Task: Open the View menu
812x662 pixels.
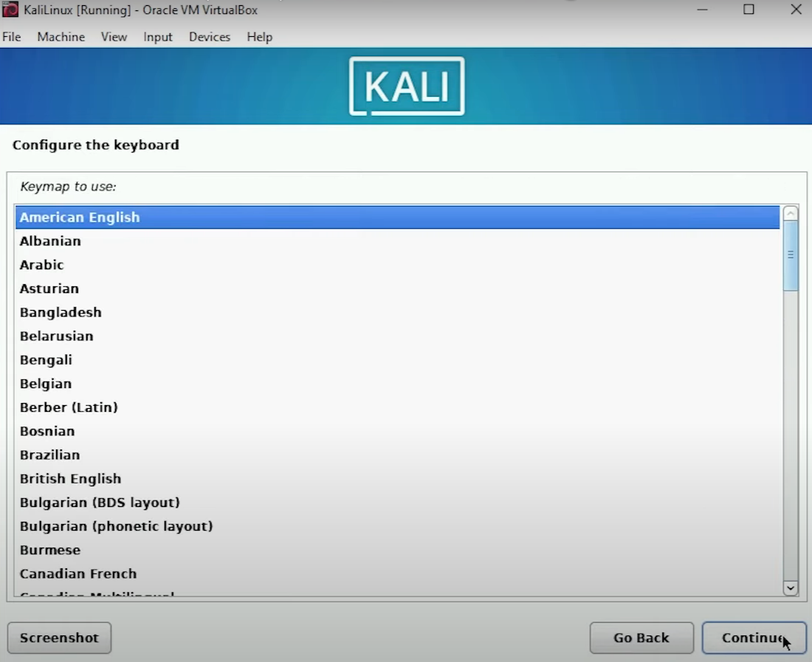Action: coord(114,37)
